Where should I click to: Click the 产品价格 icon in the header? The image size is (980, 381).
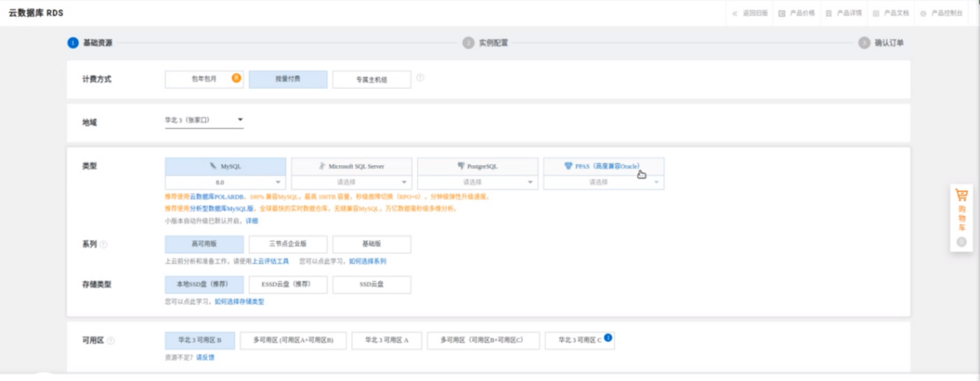[782, 13]
